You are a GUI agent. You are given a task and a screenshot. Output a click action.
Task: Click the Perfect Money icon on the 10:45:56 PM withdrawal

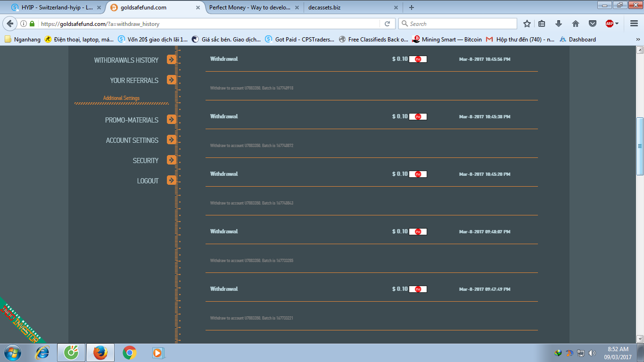pos(418,59)
